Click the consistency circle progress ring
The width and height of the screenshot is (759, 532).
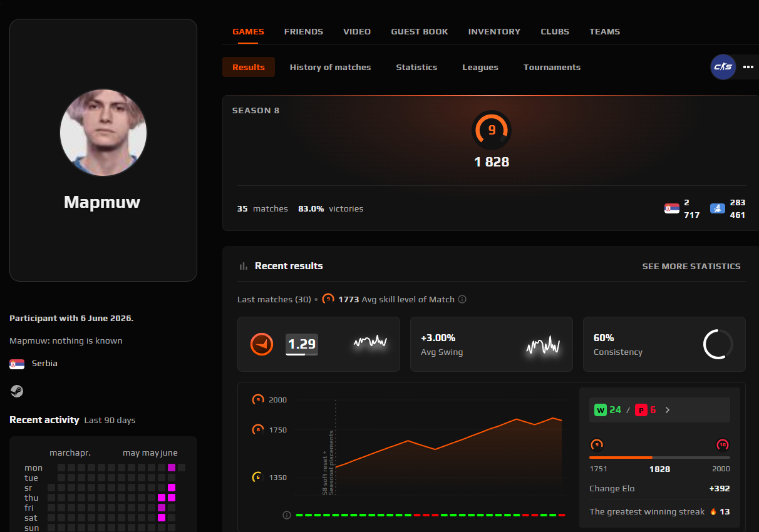pyautogui.click(x=718, y=344)
